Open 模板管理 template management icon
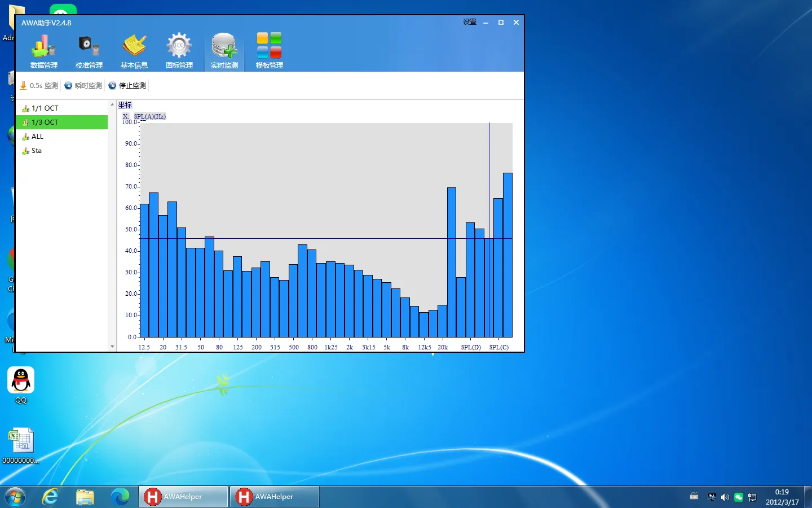Viewport: 812px width, 508px height. pos(270,51)
